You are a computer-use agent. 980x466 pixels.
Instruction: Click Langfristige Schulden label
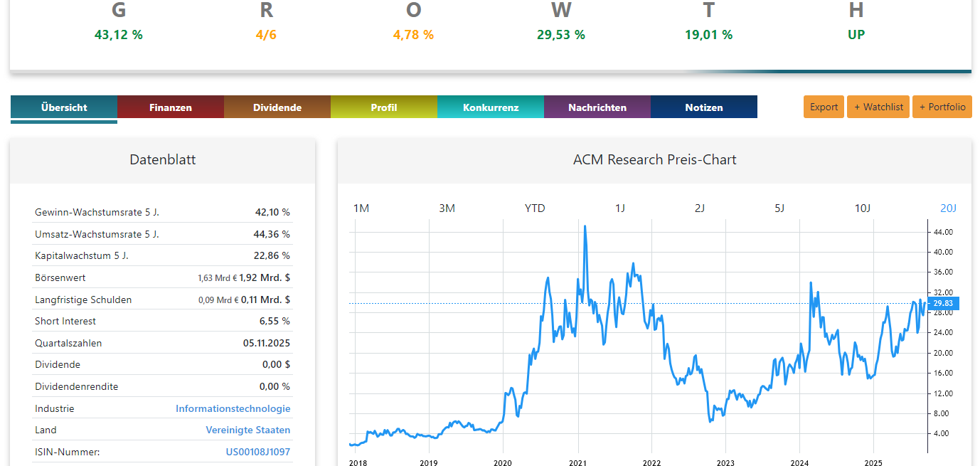(83, 300)
